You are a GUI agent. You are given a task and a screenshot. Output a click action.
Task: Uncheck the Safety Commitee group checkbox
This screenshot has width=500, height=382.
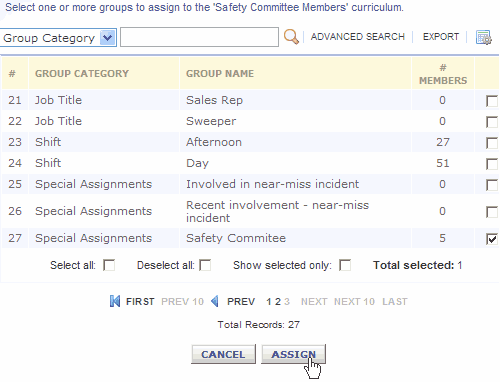492,239
